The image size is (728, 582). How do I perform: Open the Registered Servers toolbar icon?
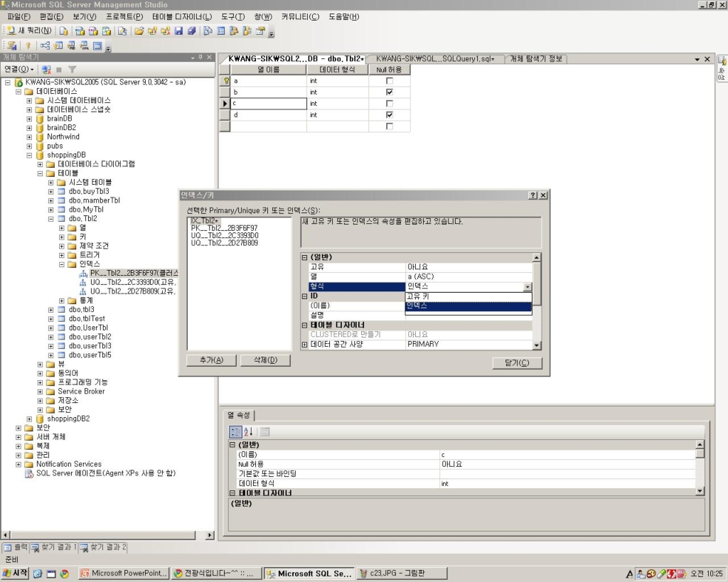click(208, 31)
